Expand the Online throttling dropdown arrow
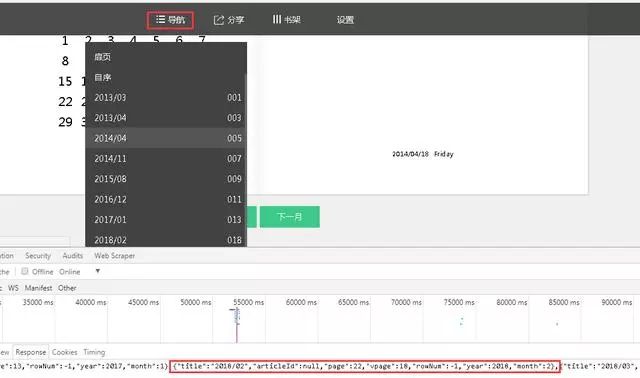Viewport: 640px width, 378px height. click(x=98, y=271)
